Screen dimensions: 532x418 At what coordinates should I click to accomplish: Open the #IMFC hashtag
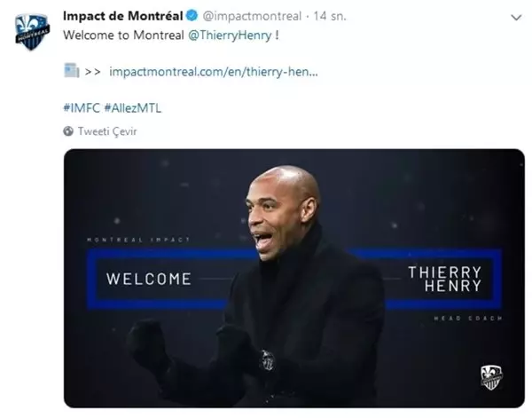pyautogui.click(x=82, y=108)
